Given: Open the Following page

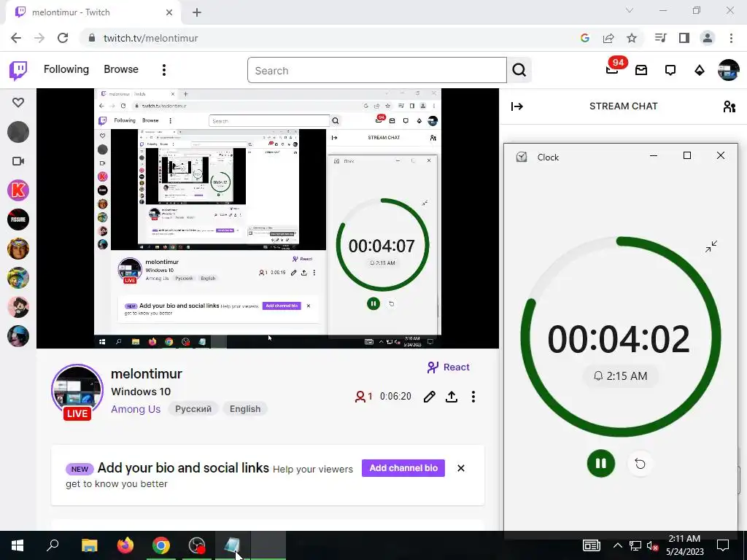Looking at the screenshot, I should point(66,69).
